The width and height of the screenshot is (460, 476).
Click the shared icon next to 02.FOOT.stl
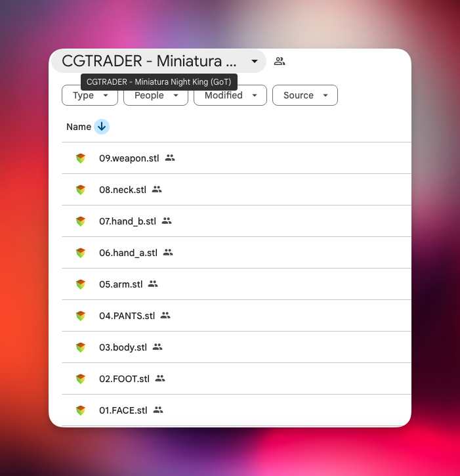pos(160,378)
